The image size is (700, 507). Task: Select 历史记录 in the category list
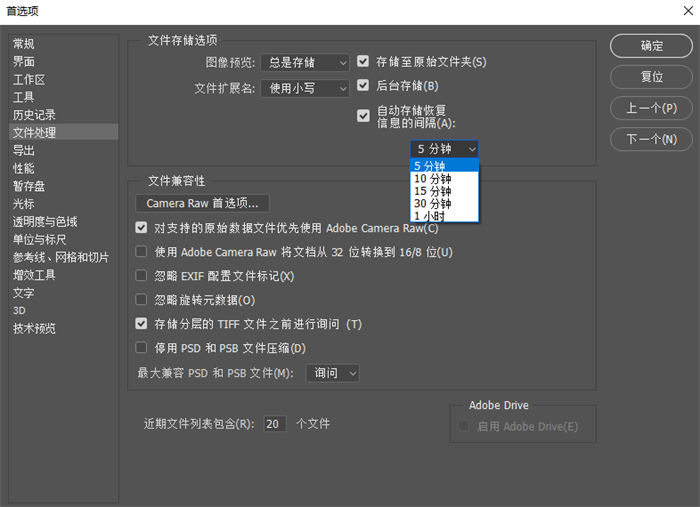point(34,115)
